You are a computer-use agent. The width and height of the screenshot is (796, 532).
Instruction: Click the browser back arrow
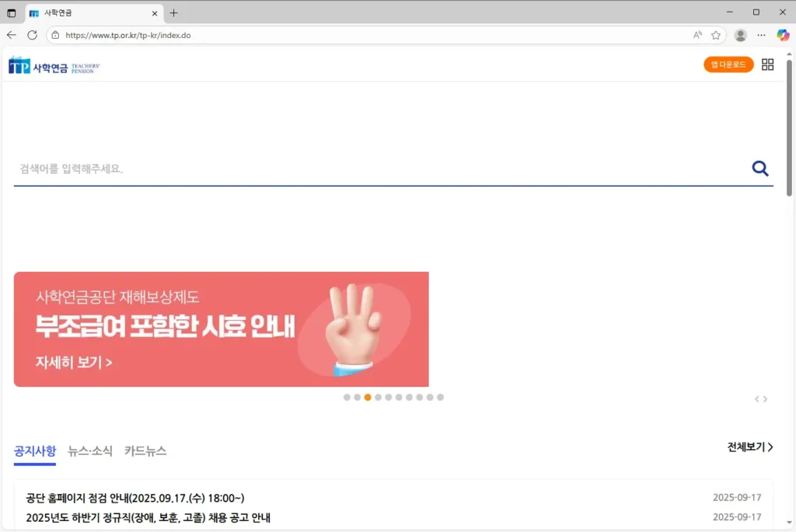point(11,35)
